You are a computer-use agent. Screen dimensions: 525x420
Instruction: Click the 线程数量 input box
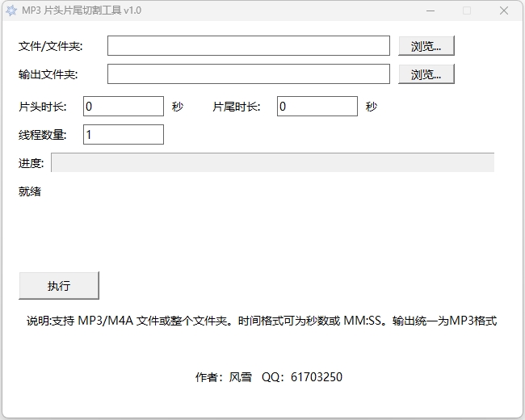click(124, 135)
